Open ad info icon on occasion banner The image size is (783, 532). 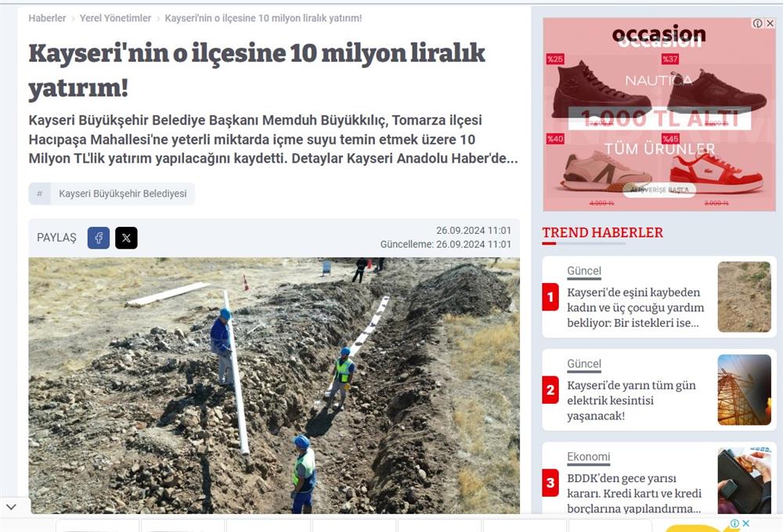tap(757, 23)
